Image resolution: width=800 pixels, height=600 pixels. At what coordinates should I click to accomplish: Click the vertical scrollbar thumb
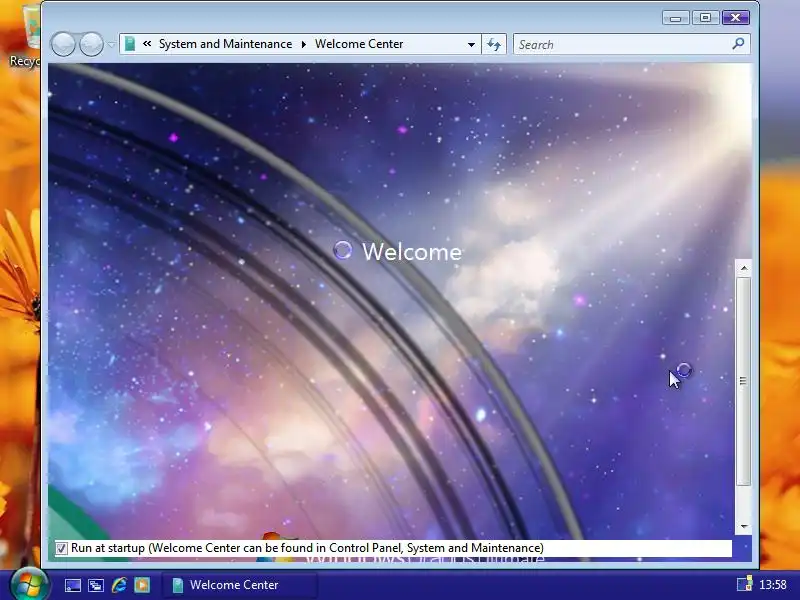(x=743, y=381)
